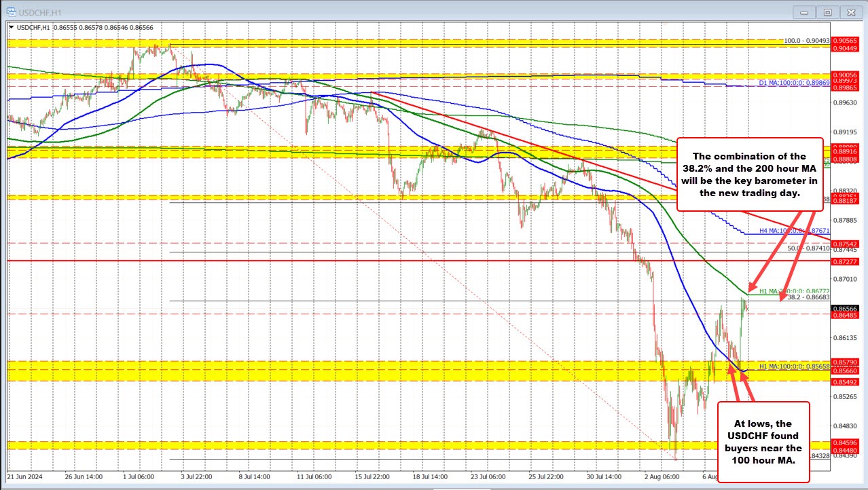
Task: Click the 0.90056 red price tag
Action: pyautogui.click(x=846, y=74)
